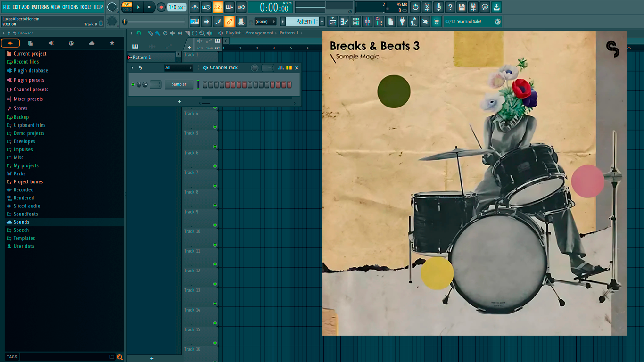Toggle auto-scroll arrow icon
This screenshot has height=362, width=644.
tap(206, 21)
